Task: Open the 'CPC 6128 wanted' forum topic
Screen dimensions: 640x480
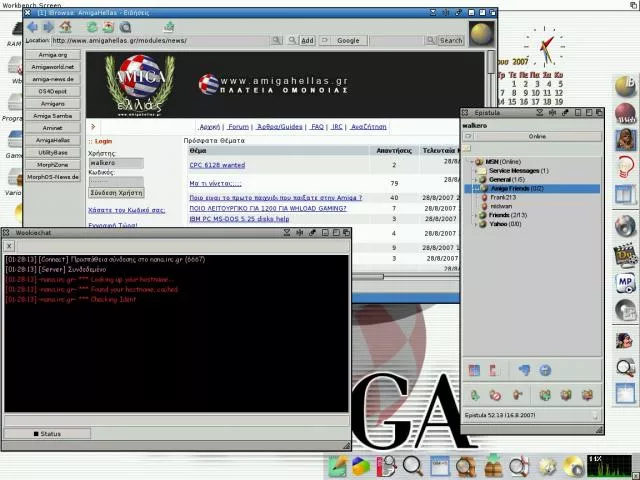Action: (217, 165)
